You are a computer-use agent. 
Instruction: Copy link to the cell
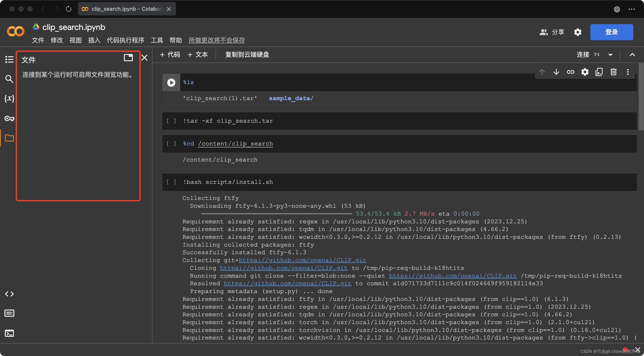coord(570,72)
